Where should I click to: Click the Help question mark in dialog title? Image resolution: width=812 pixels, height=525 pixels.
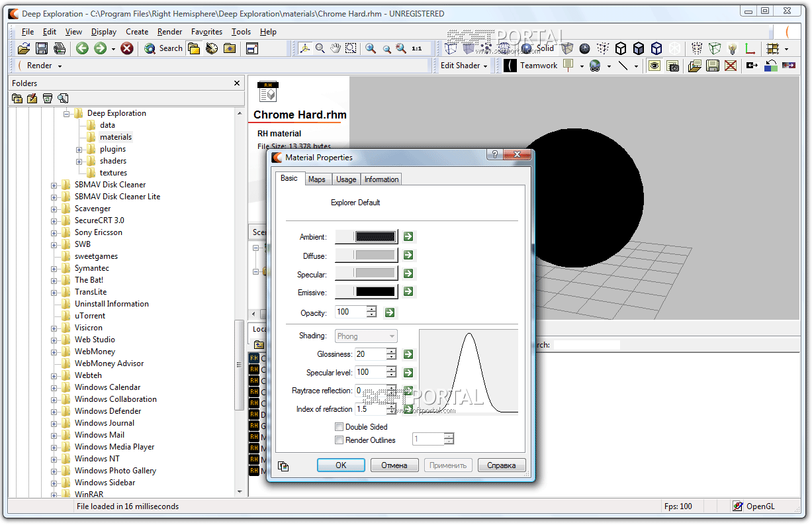coord(496,155)
